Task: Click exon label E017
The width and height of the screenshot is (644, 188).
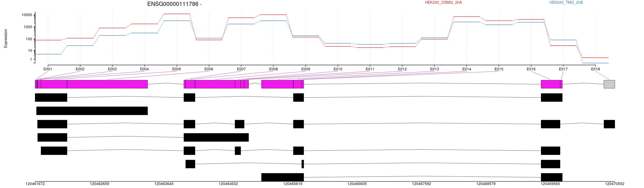Action: [563, 69]
